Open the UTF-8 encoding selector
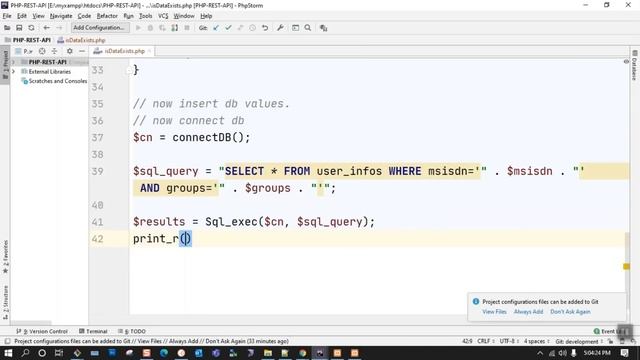 tap(509, 341)
